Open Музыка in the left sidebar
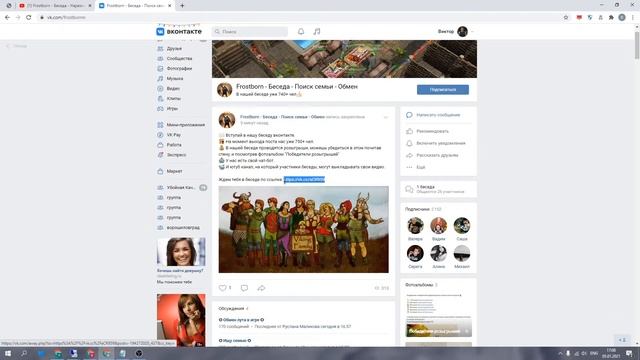Screen dimensions: 640x360 (175, 78)
